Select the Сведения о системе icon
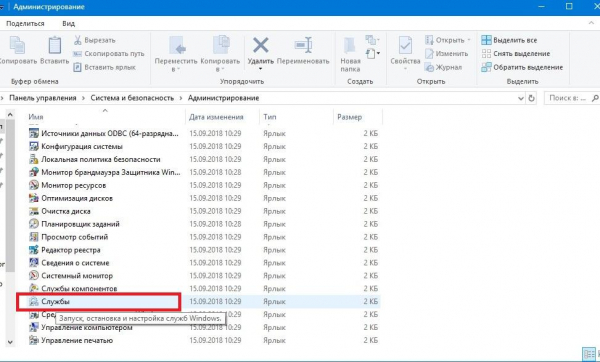This screenshot has height=362, width=600. click(34, 263)
